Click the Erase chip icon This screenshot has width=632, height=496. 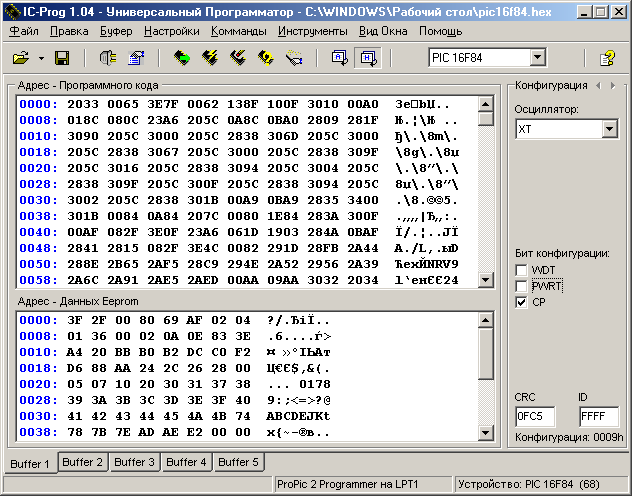point(238,58)
